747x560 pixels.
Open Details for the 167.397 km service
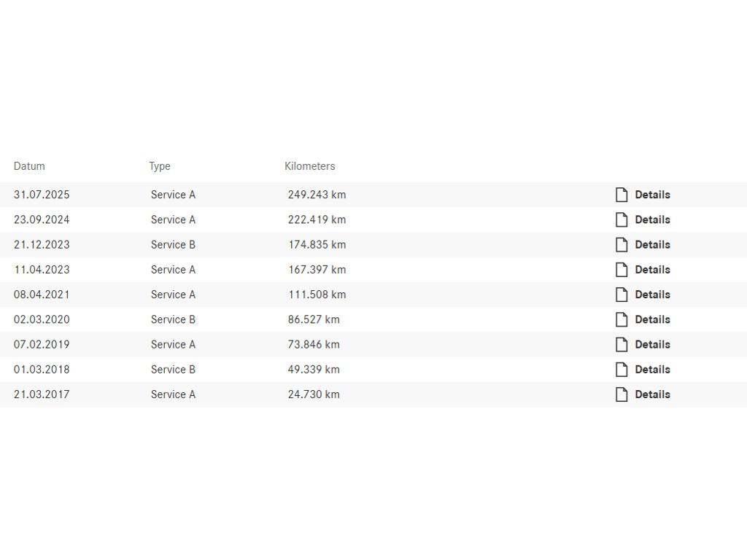click(x=652, y=270)
